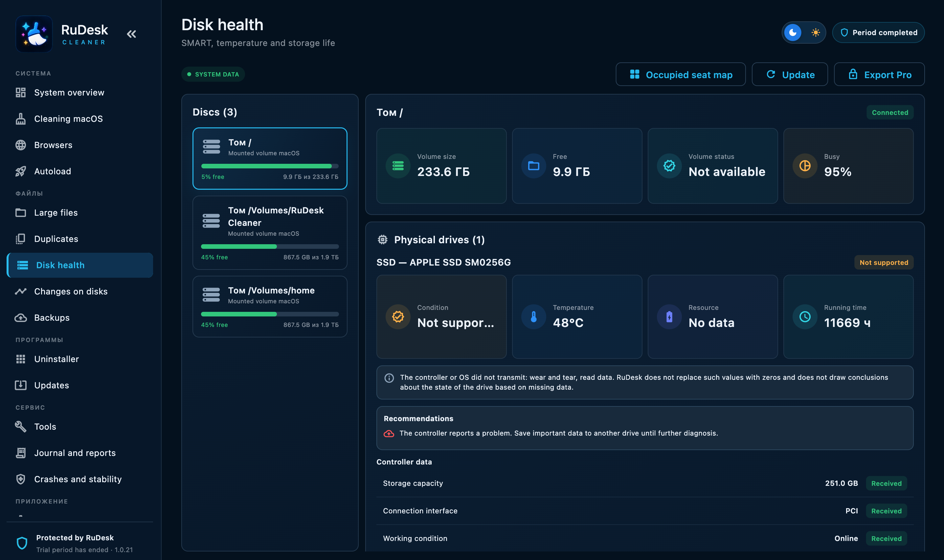Click the Large files folder icon
This screenshot has width=944, height=560.
pyautogui.click(x=21, y=213)
